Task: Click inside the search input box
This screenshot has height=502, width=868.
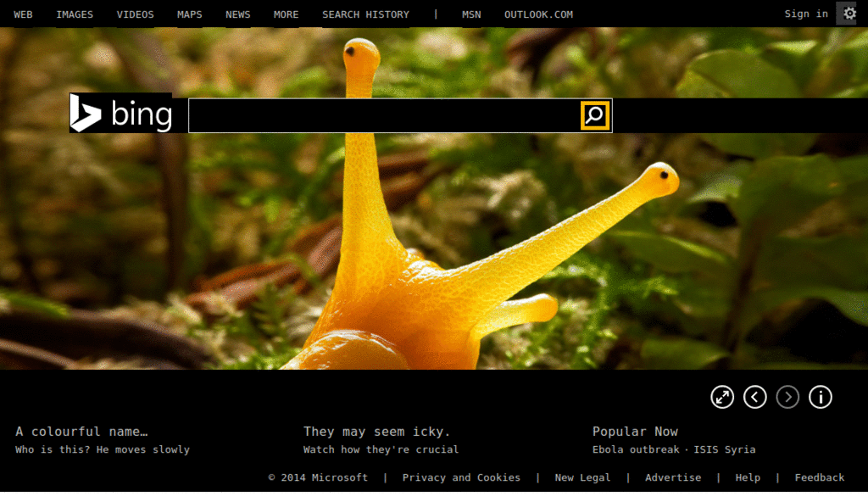Action: 381,115
